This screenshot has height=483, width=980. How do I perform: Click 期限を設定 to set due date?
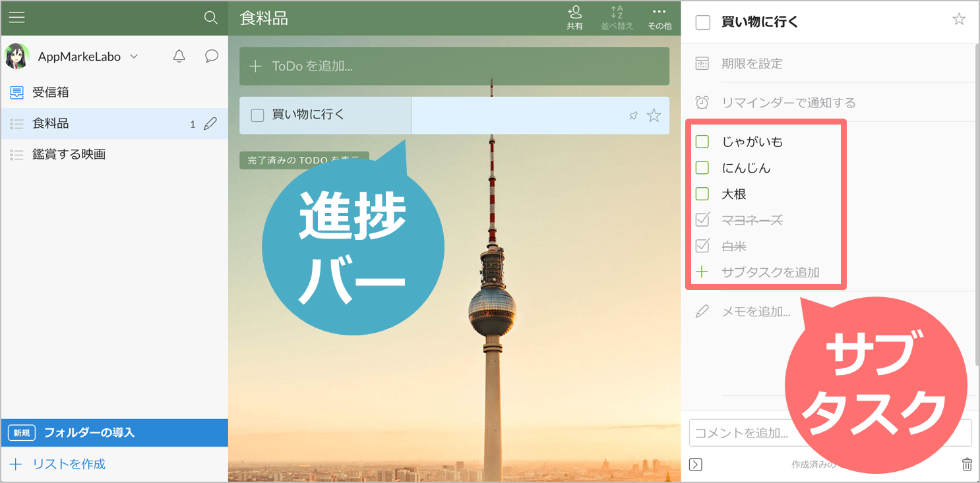point(752,64)
